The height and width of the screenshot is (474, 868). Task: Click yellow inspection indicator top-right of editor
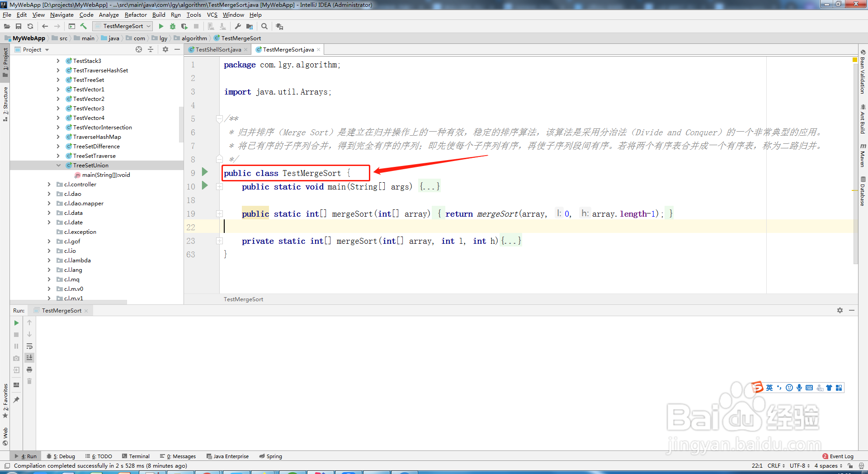coord(855,60)
